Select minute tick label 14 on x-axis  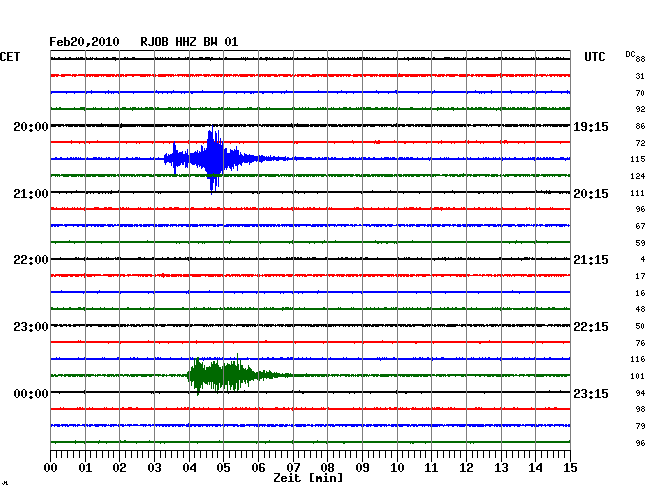(536, 468)
